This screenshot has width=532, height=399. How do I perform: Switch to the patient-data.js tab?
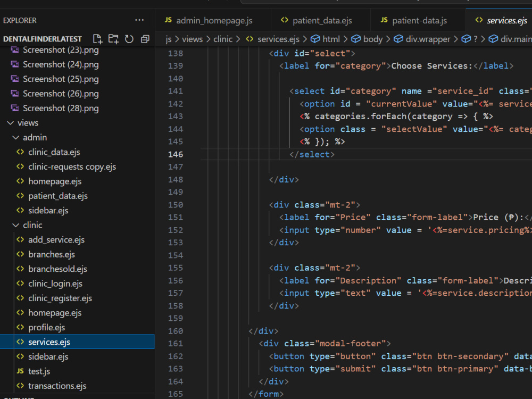419,20
